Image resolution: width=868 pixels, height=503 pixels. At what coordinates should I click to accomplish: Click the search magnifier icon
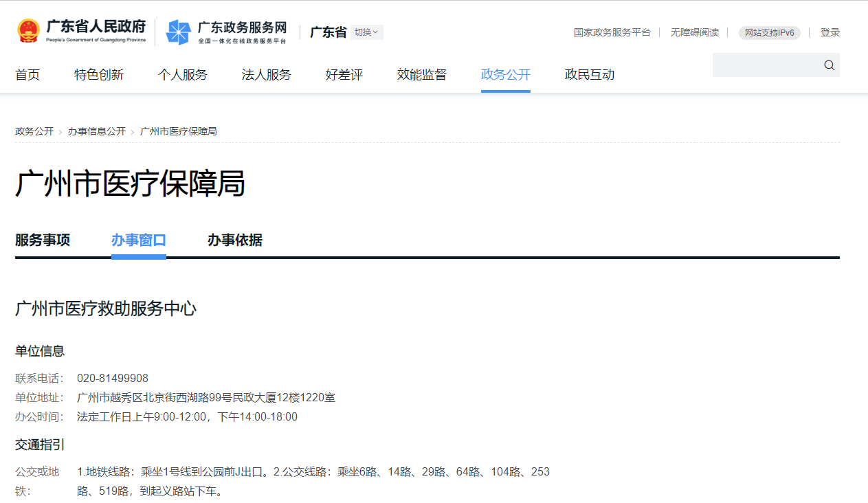click(x=828, y=65)
